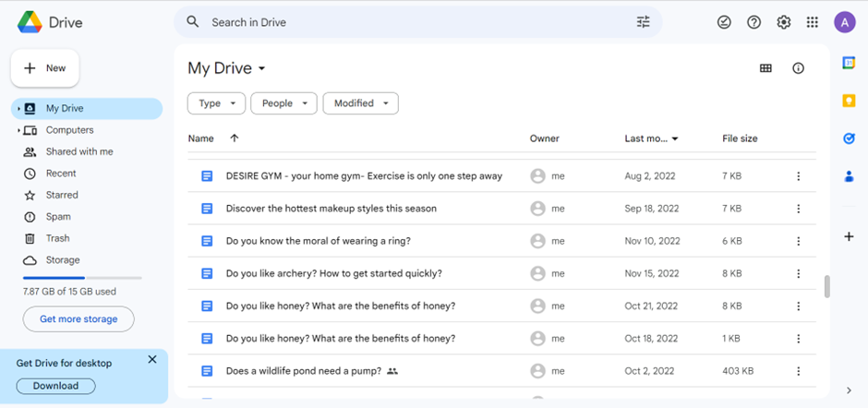Click the Search in Drive field
This screenshot has height=408, width=868.
click(x=406, y=22)
